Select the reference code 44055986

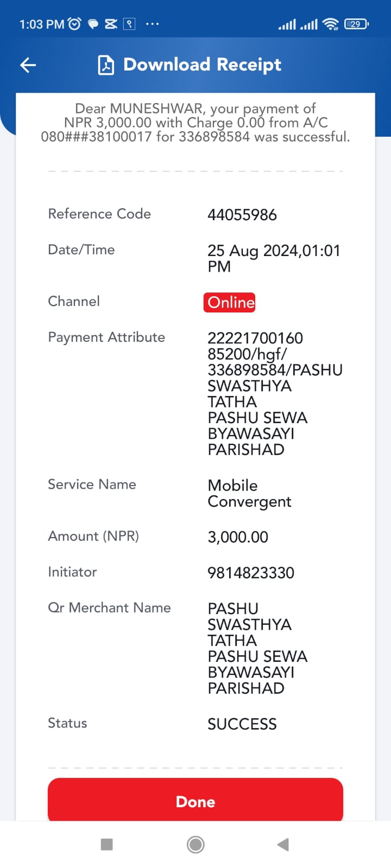(x=242, y=215)
